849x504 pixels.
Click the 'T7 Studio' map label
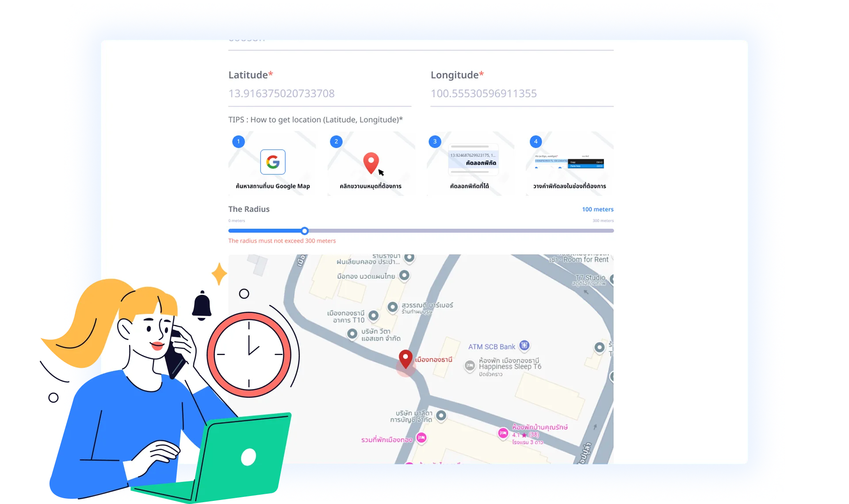point(590,277)
